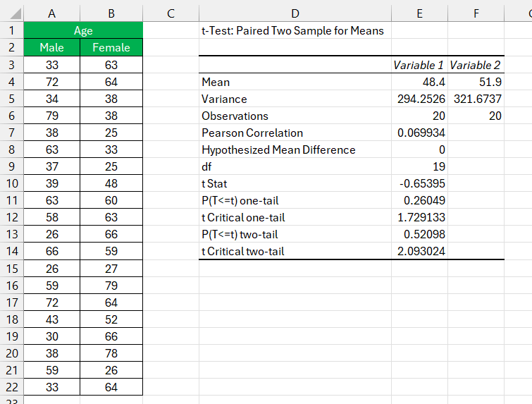Click the t-Test: Paired Two Sample title cell

295,30
